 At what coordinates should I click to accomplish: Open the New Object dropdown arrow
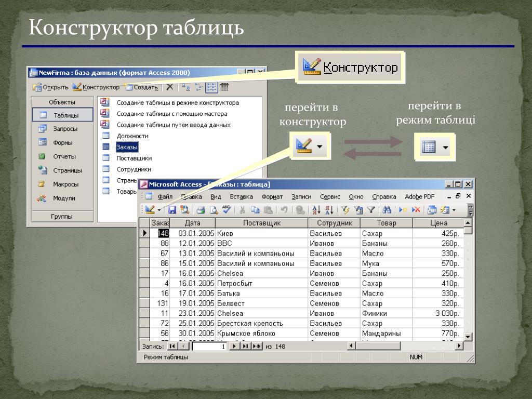point(454,210)
